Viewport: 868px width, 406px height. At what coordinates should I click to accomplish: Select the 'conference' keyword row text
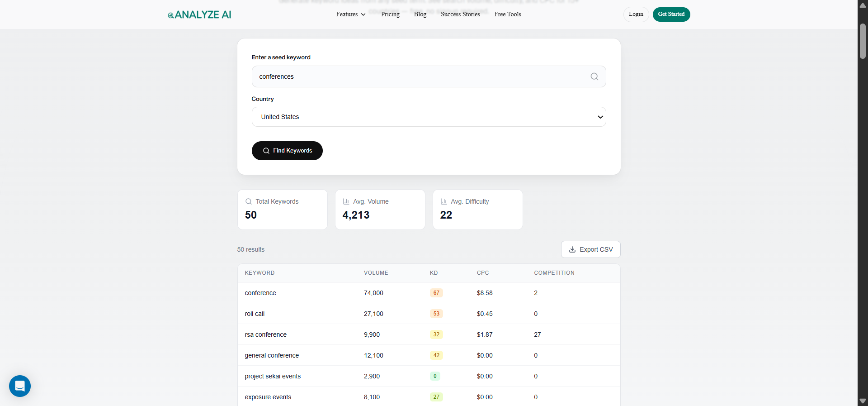point(260,293)
